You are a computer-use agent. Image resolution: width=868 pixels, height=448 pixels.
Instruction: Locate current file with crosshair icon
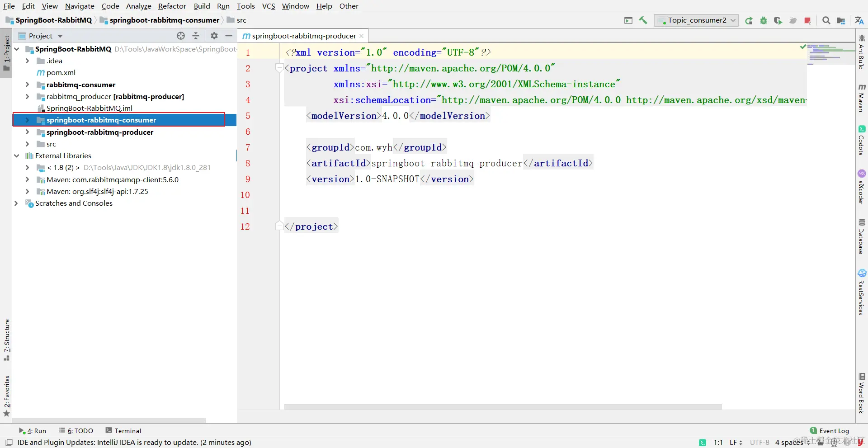[181, 36]
